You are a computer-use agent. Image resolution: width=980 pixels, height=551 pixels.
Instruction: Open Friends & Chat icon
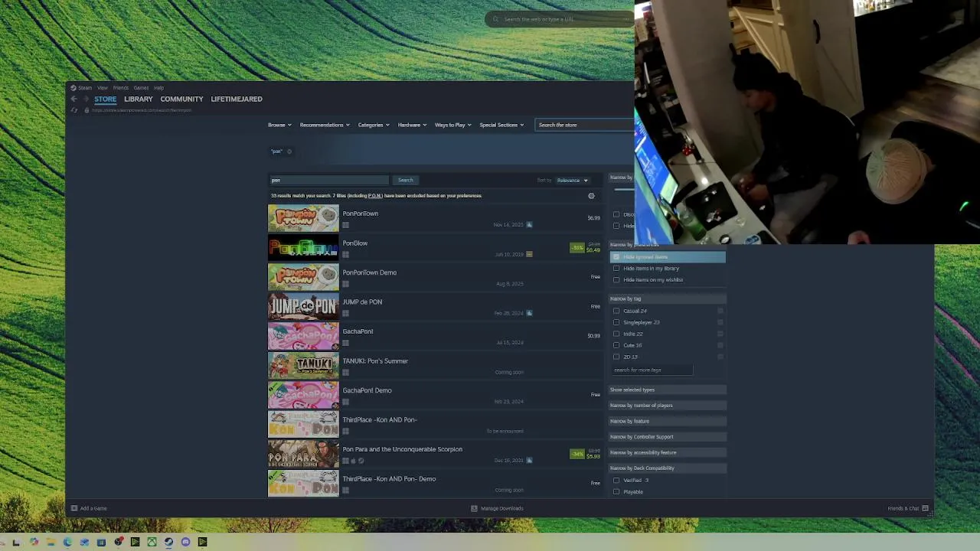click(925, 508)
